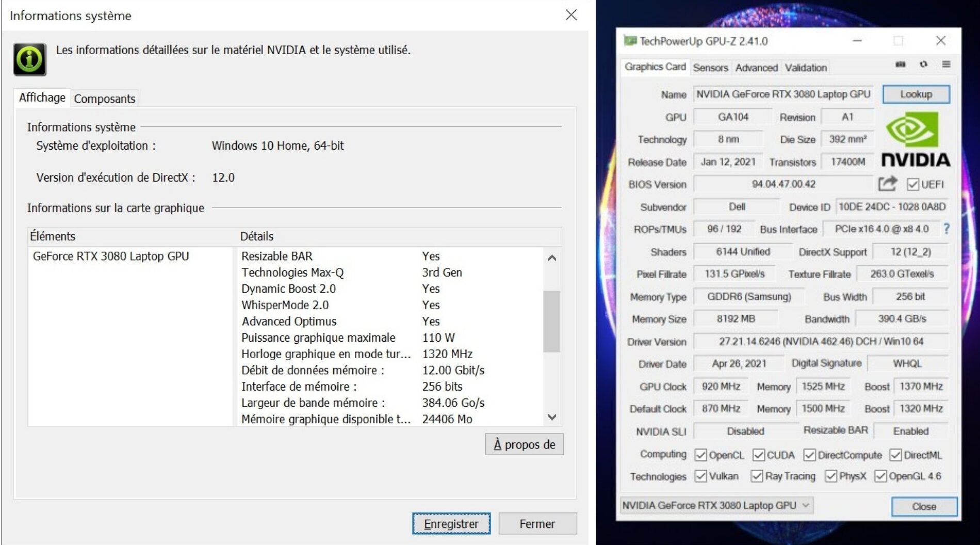Open the Sensors tab in GPU-Z
980x545 pixels.
point(710,68)
